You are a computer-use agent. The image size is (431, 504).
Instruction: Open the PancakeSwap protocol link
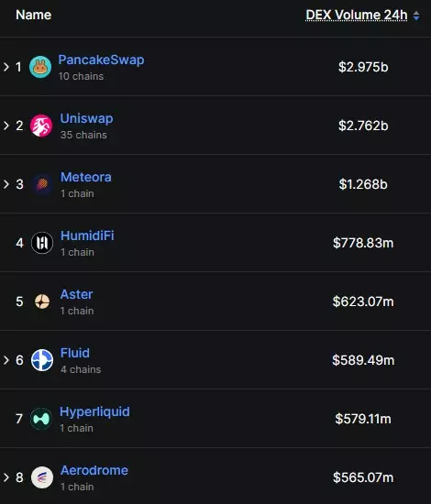click(101, 60)
